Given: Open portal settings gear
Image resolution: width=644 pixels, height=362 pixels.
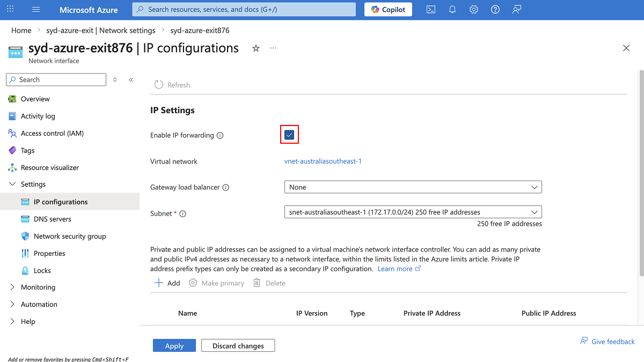Looking at the screenshot, I should coord(473,9).
